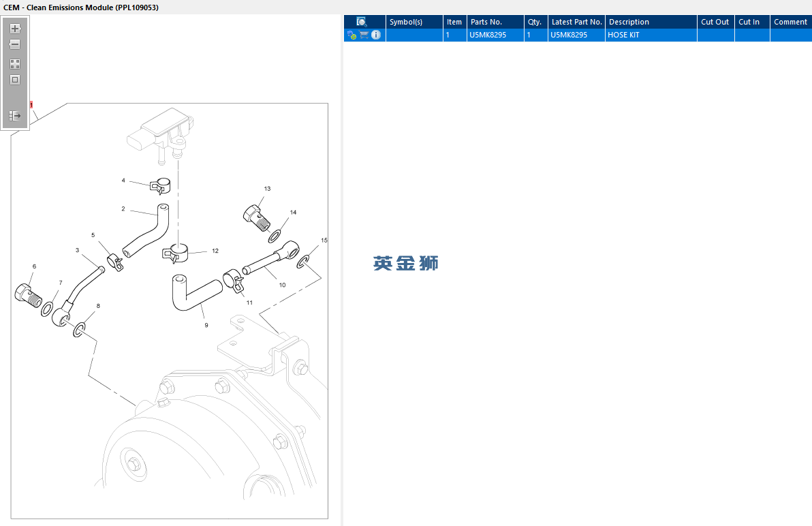Screen dimensions: 812x526
Task: Click callout number 10 on the diagram
Action: 282,285
